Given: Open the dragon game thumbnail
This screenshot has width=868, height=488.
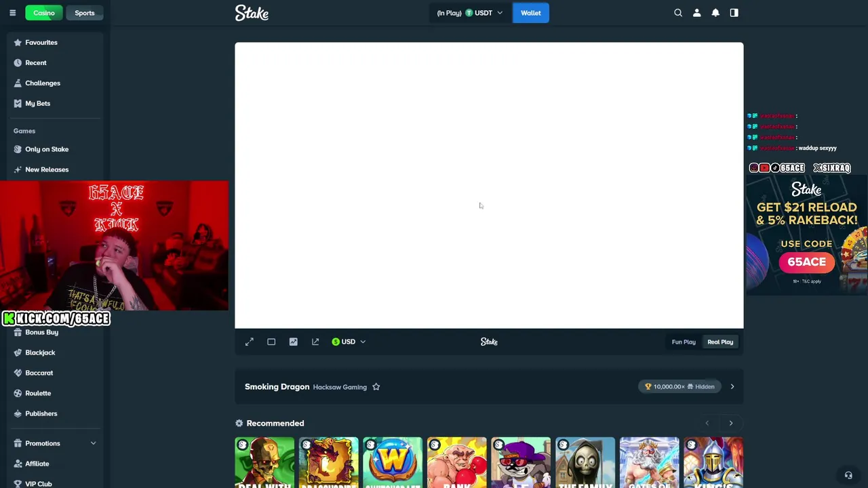Looking at the screenshot, I should 329,462.
